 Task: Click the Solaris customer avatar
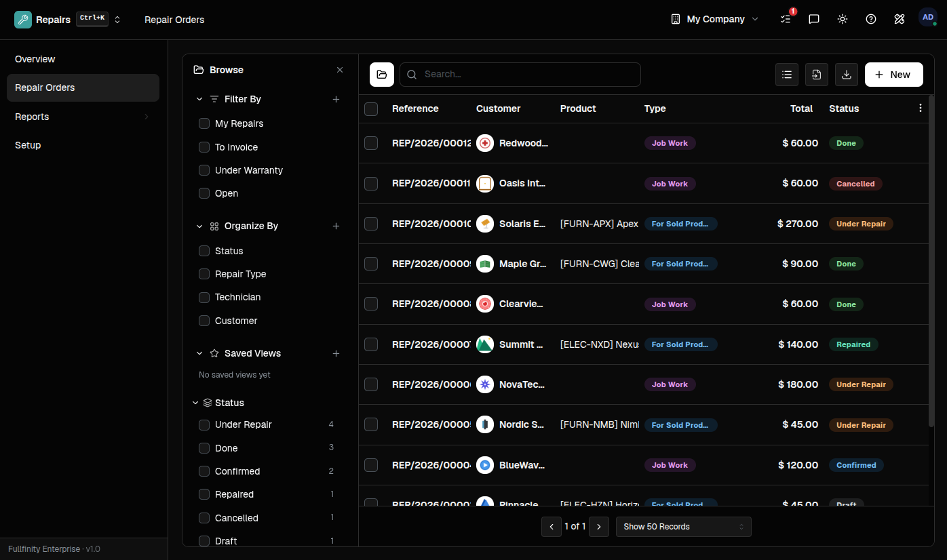485,224
